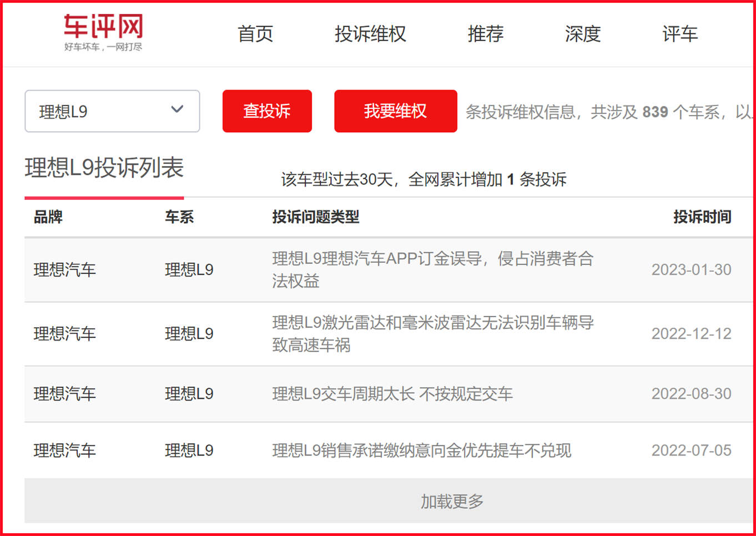Click the 加载更多 button
The width and height of the screenshot is (756, 536).
(389, 501)
